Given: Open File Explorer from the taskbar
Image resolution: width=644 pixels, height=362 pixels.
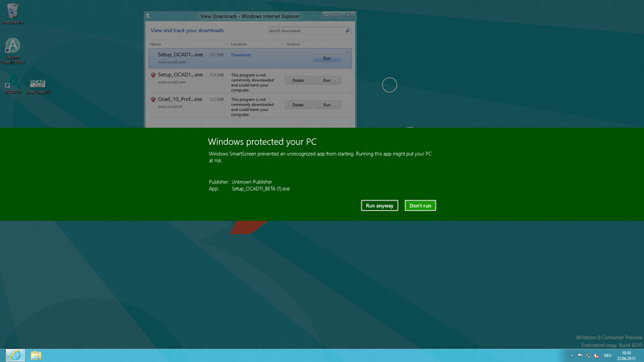Looking at the screenshot, I should click(35, 356).
